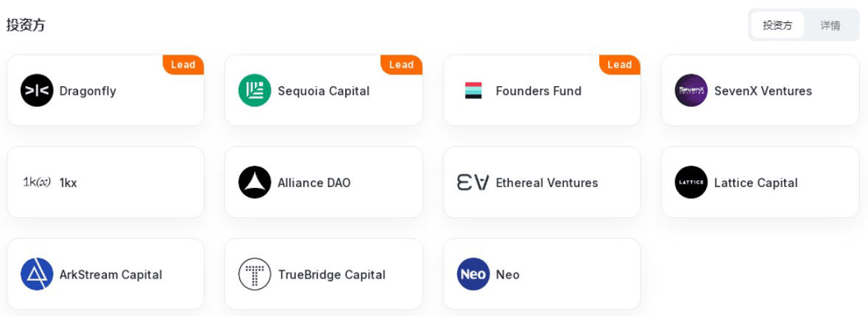
Task: Open the Founders Fund name link
Action: (539, 91)
